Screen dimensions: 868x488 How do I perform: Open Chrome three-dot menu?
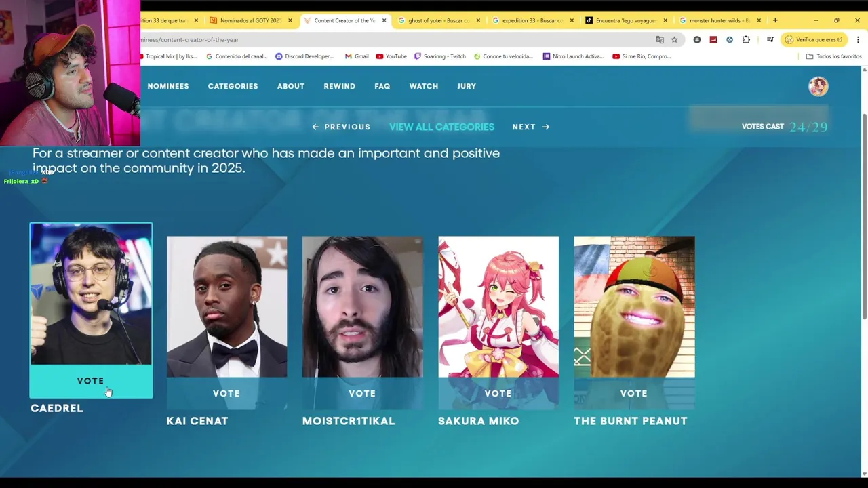(x=858, y=39)
